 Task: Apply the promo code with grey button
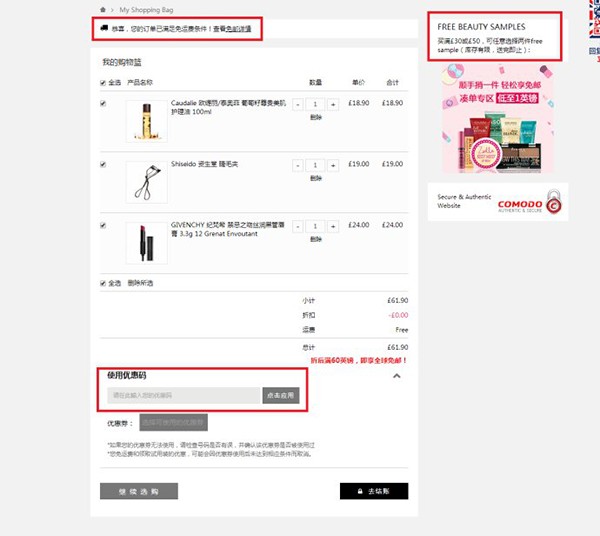281,395
